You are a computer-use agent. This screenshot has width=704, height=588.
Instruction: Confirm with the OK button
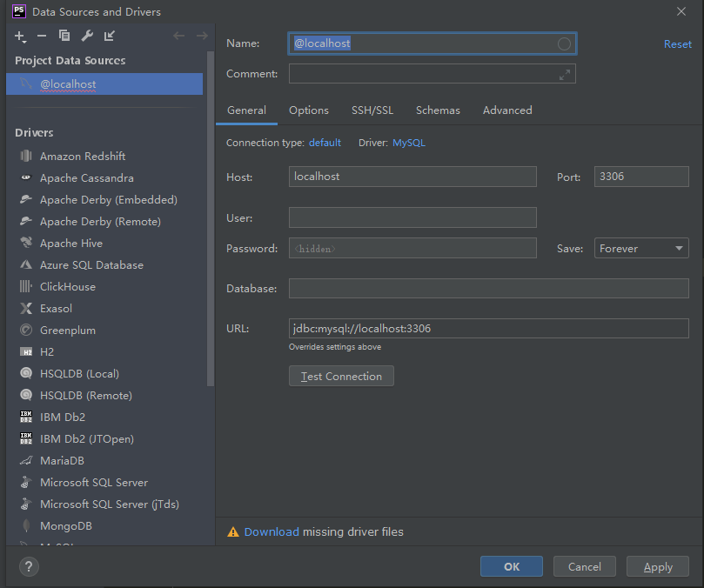(512, 566)
